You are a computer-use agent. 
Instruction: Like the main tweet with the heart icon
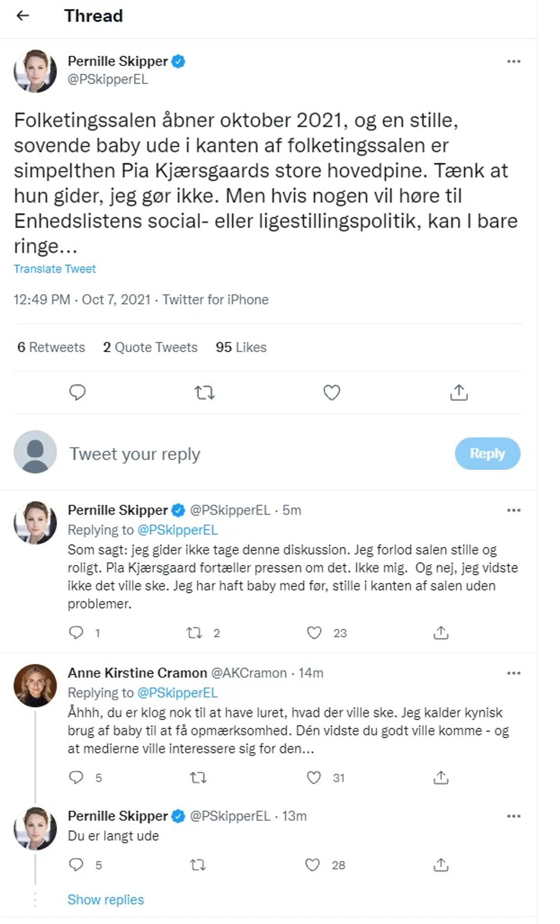331,393
